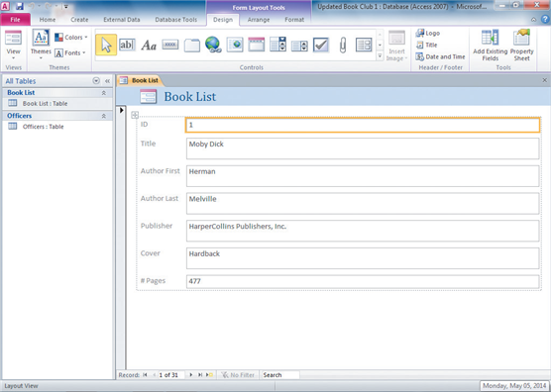The height and width of the screenshot is (392, 551).
Task: Click the Search box in record navigator
Action: [280, 375]
